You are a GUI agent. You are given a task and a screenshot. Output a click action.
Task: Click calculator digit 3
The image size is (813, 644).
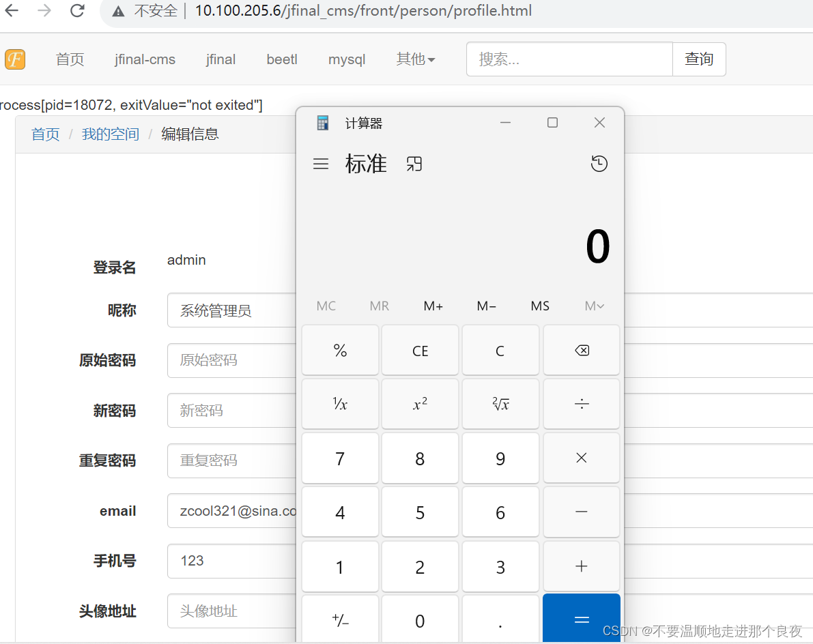pos(500,566)
